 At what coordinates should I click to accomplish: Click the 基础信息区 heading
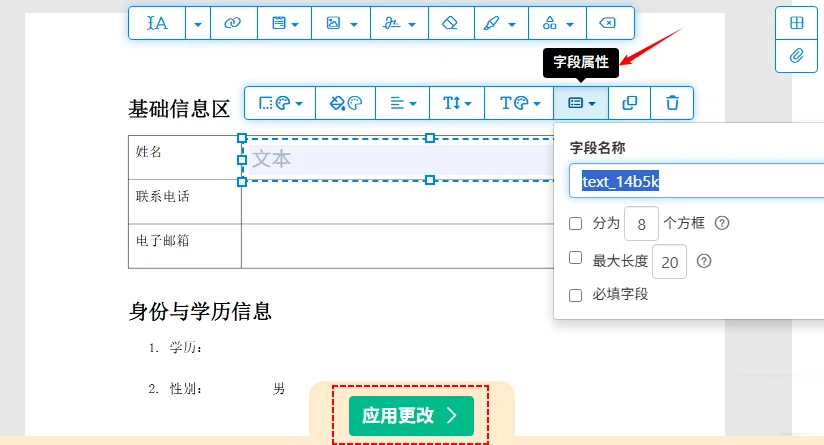coord(179,109)
